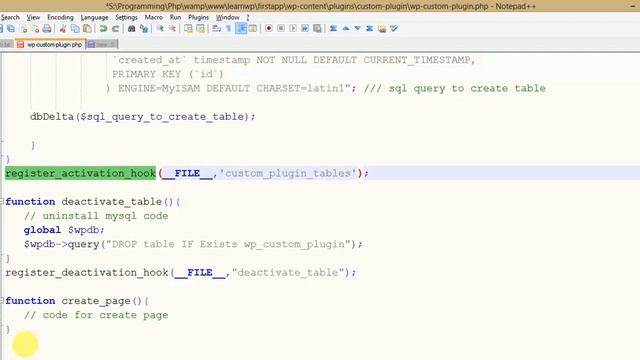
Task: Toggle synchronize vertical scrolling icon
Action: pyautogui.click(x=188, y=29)
